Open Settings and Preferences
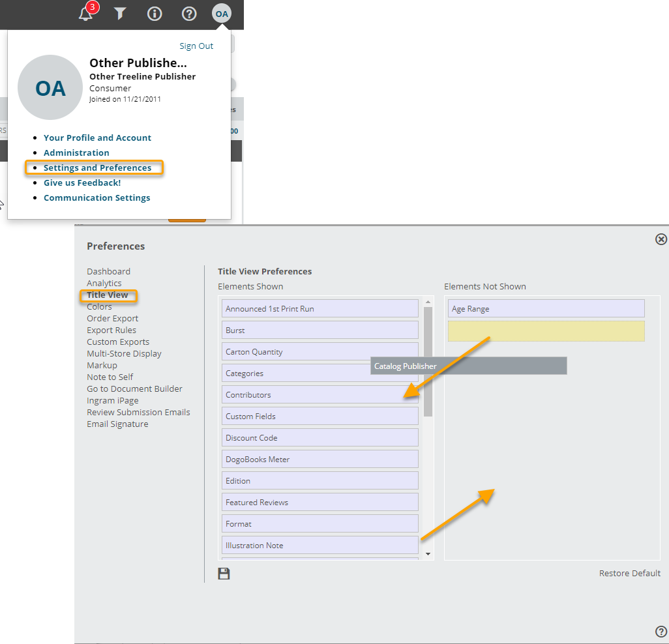 tap(97, 168)
